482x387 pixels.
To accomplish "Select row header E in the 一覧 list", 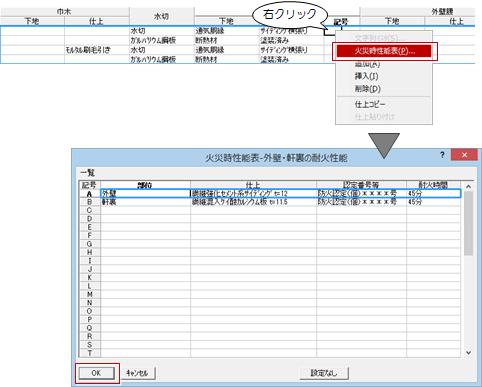I will click(89, 227).
